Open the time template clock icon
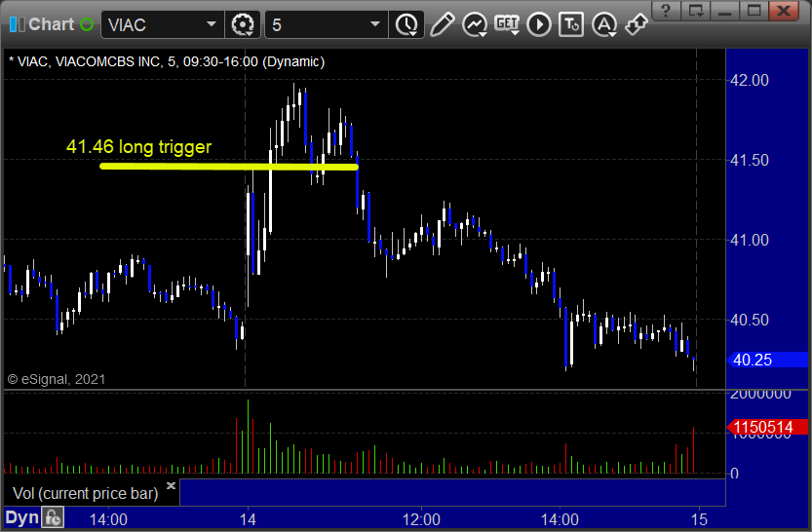This screenshot has width=812, height=532. click(x=406, y=24)
